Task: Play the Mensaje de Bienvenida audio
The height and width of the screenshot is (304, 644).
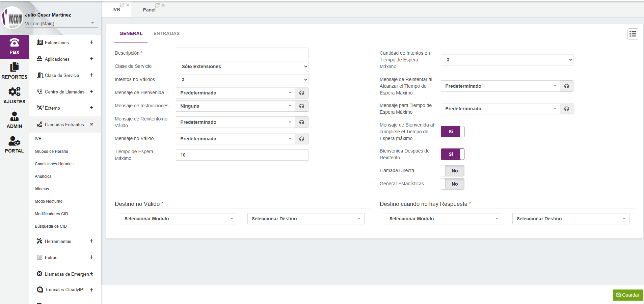Action: pyautogui.click(x=302, y=93)
